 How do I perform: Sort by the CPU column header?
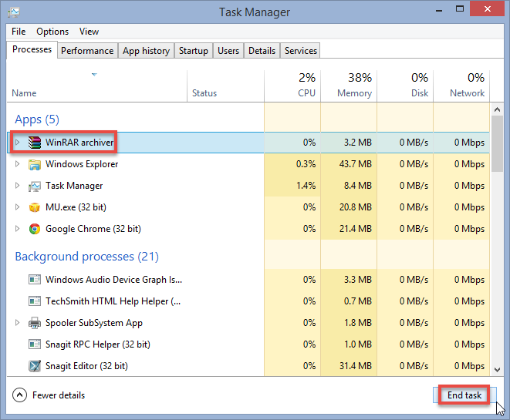[292, 86]
